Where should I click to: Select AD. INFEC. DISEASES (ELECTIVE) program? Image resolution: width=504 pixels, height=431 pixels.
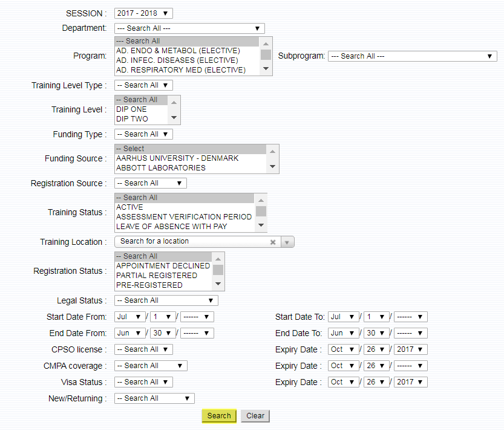click(177, 60)
